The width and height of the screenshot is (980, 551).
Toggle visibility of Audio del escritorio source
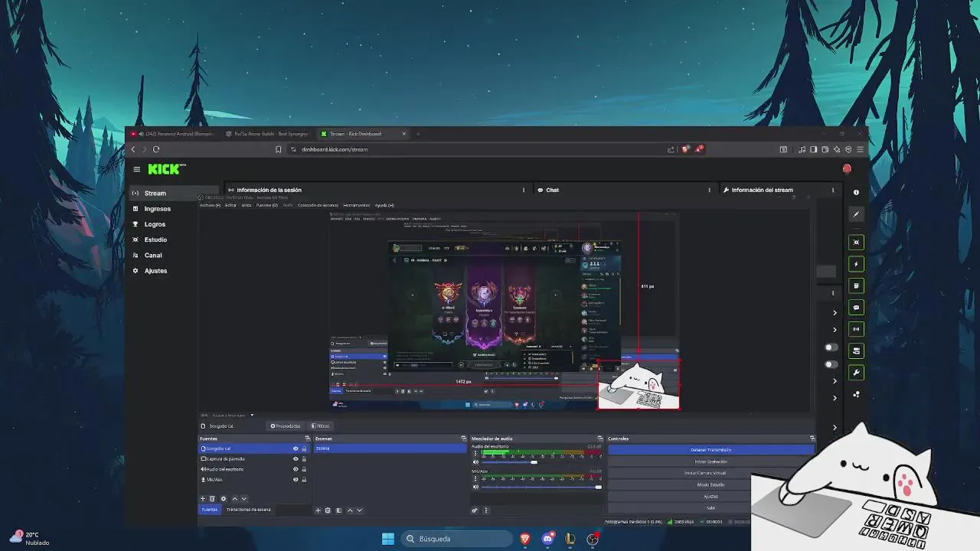pos(296,469)
